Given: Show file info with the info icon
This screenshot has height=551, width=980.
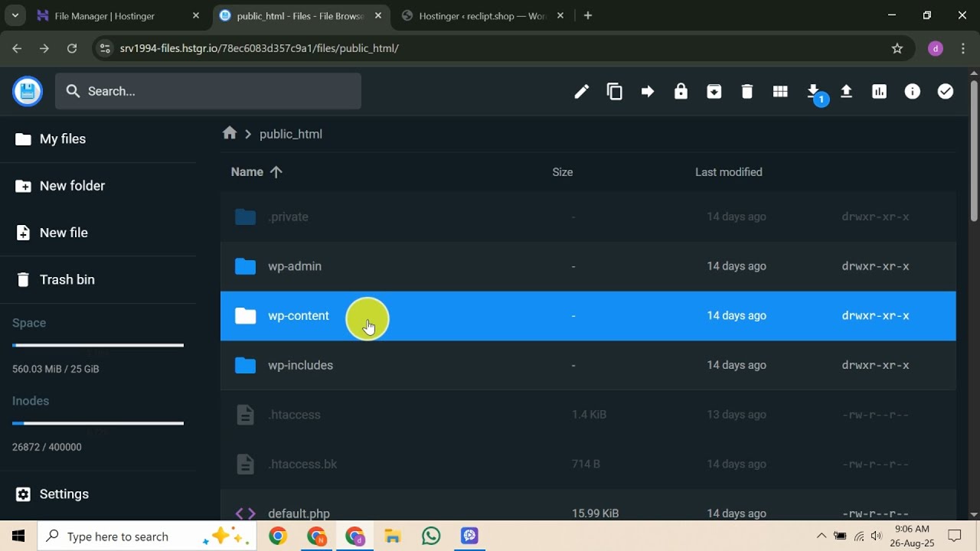Looking at the screenshot, I should 913,92.
